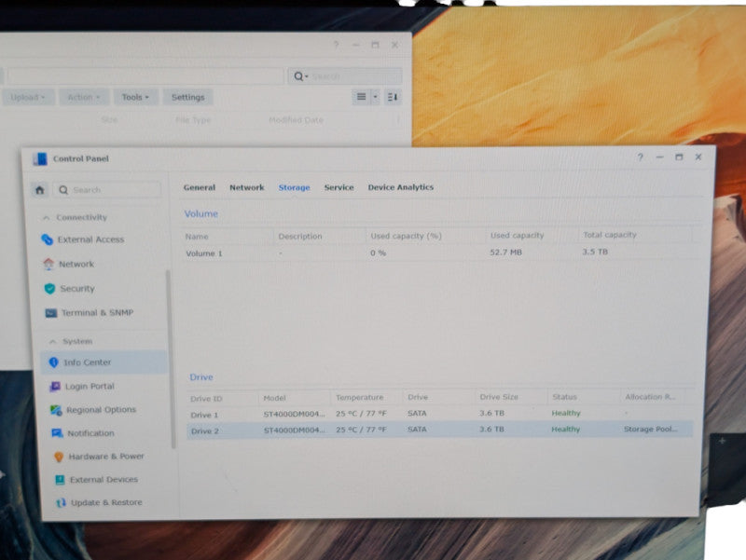This screenshot has width=746, height=560.
Task: Select the Storage tab
Action: pyautogui.click(x=294, y=188)
